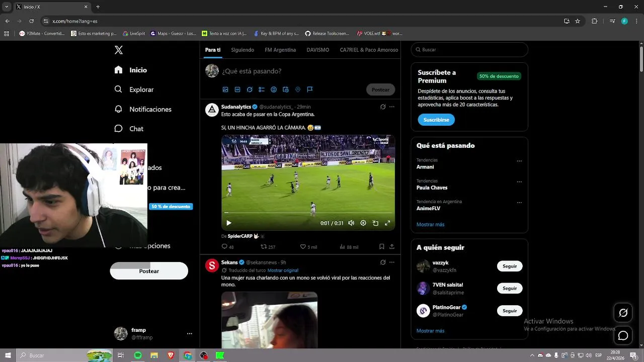Open Sudanalytics profile avatar
Viewport: 644px width, 362px height.
[x=212, y=110]
